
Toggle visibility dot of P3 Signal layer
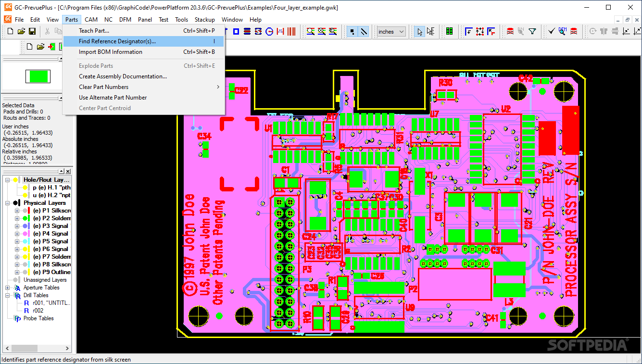[x=25, y=226]
